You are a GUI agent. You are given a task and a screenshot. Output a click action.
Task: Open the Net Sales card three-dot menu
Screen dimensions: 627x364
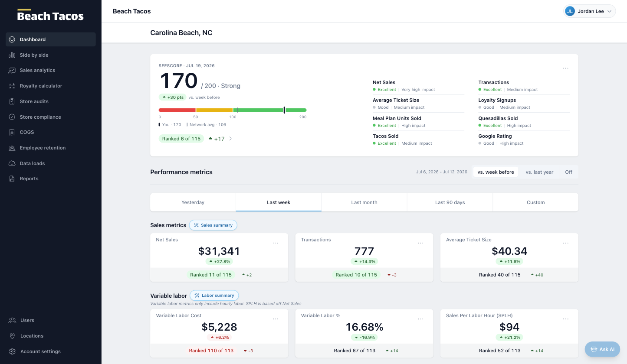click(x=276, y=243)
